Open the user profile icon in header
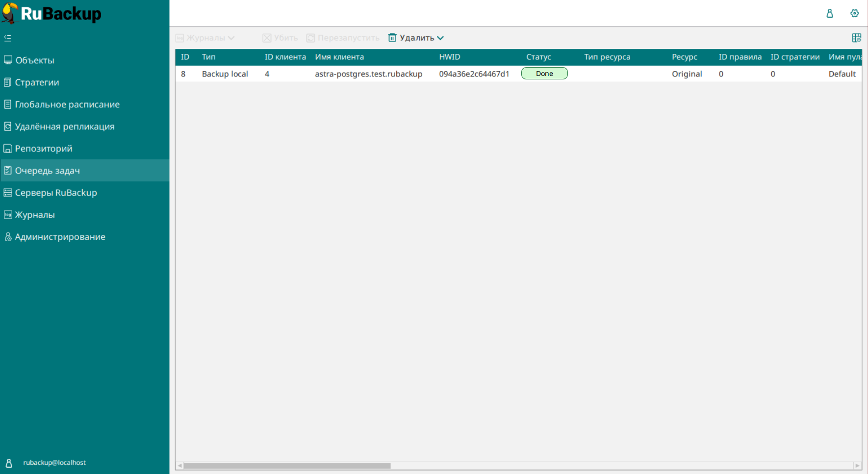Image resolution: width=868 pixels, height=474 pixels. (x=829, y=13)
